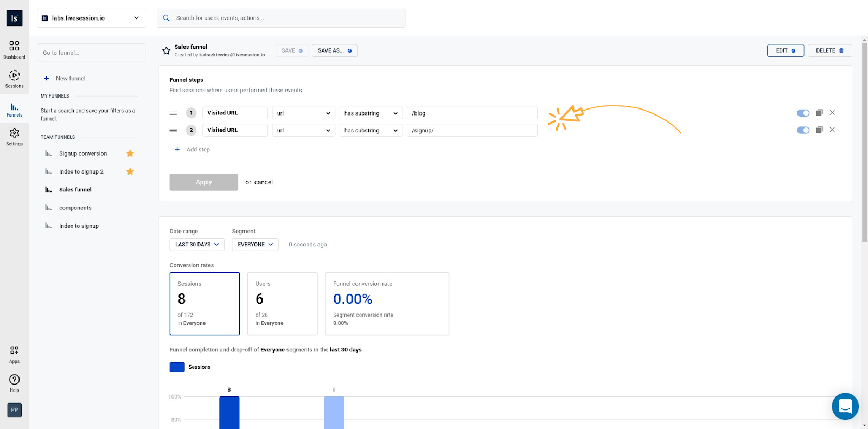
Task: Open EVERYONE segment dropdown
Action: point(256,245)
